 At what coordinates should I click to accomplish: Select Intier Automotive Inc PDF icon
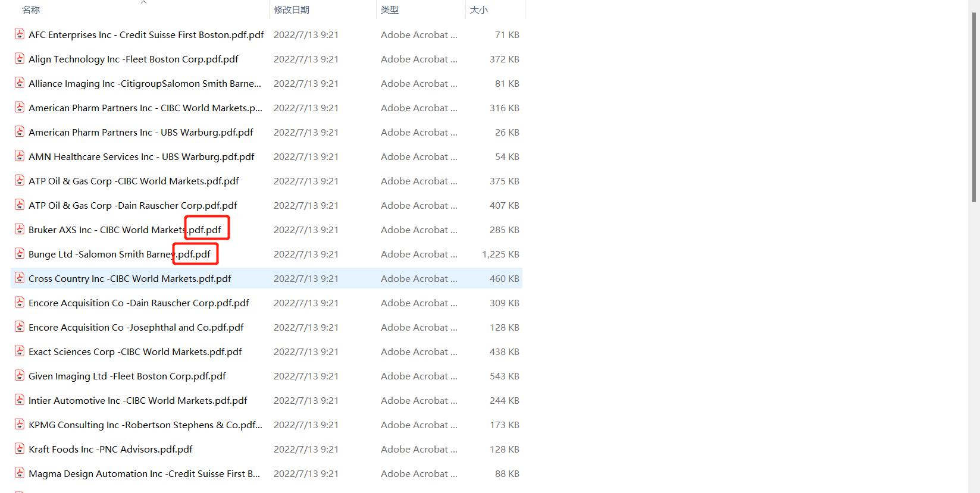tap(20, 400)
